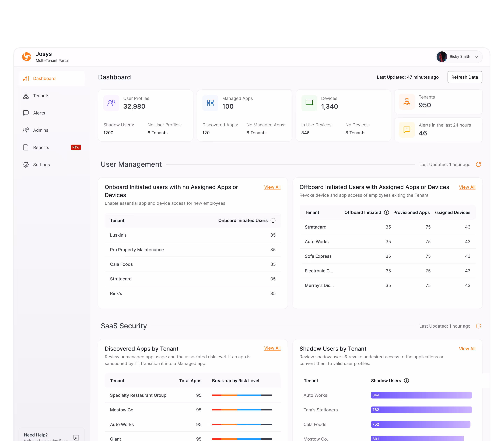Viewport: 504px width, 441px height.
Task: Click info icon beside Offboard Initiated
Action: [x=386, y=212]
